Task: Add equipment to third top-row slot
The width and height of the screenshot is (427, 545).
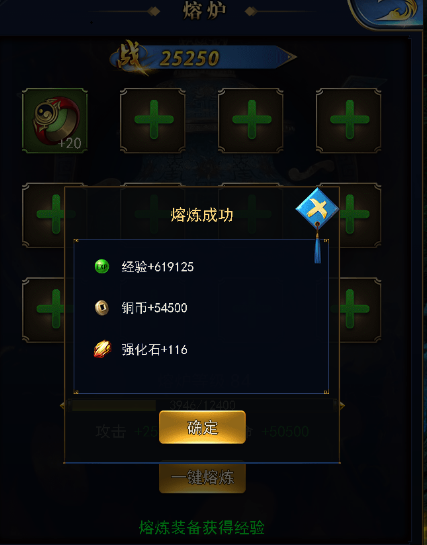Action: [x=251, y=120]
